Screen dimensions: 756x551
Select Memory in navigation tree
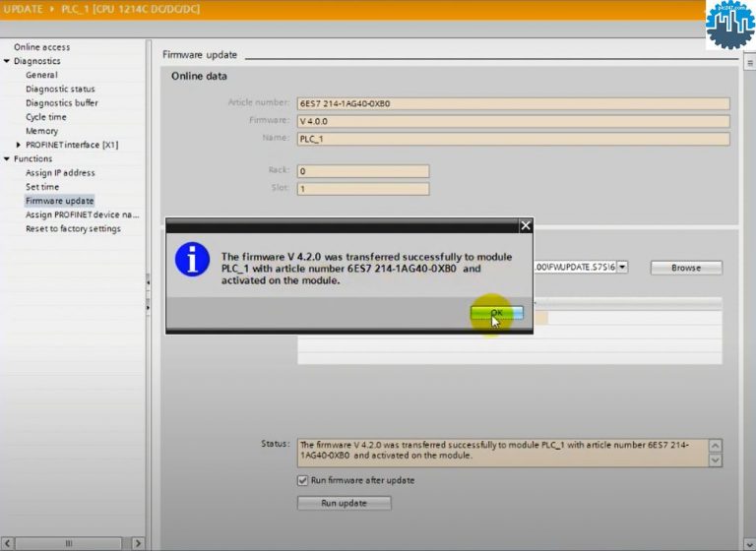pyautogui.click(x=41, y=131)
